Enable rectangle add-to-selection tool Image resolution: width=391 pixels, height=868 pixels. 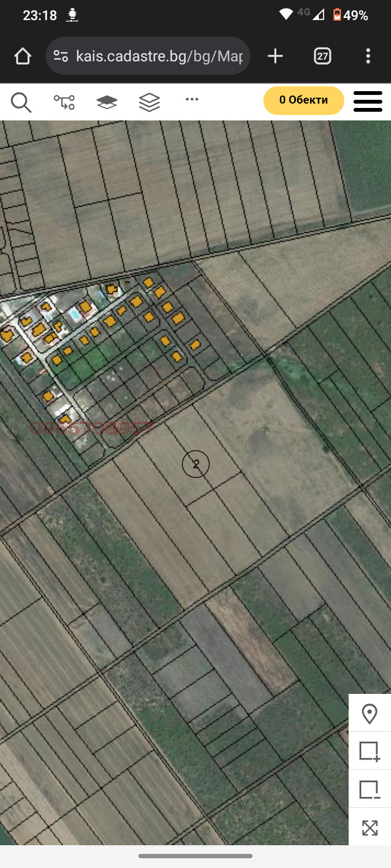369,751
